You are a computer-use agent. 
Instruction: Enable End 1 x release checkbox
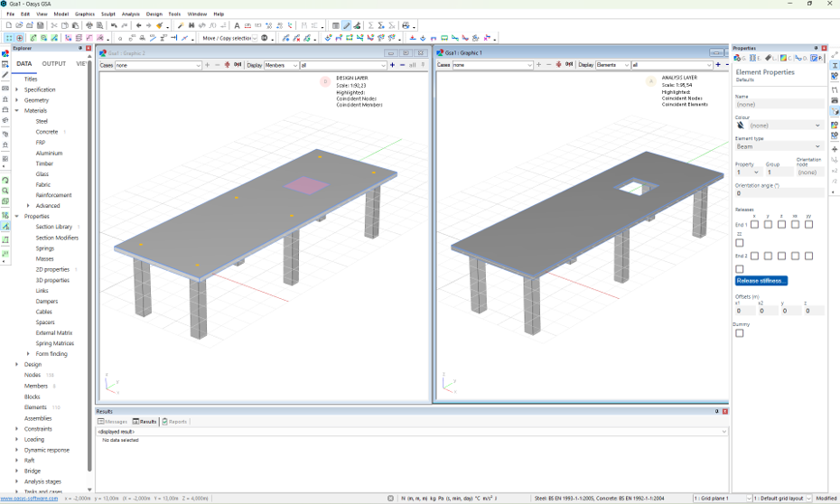pyautogui.click(x=754, y=224)
